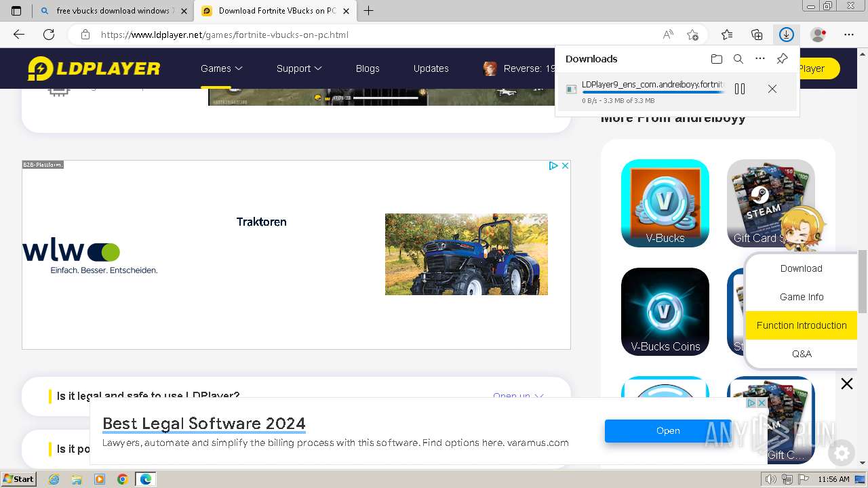Open AdChoices info on wlw ad
868x488 pixels.
553,165
